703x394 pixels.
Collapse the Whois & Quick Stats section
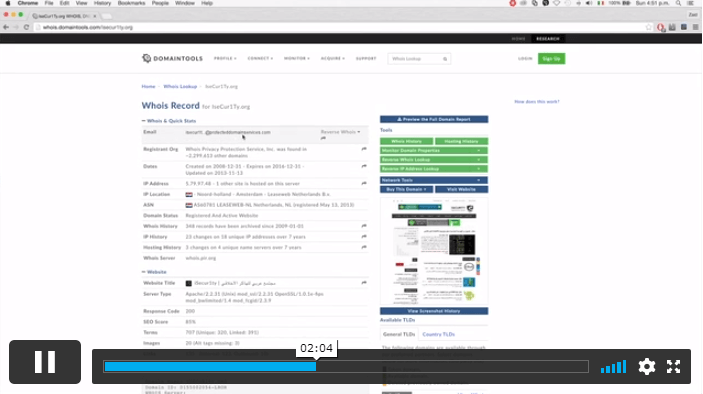[x=169, y=121]
